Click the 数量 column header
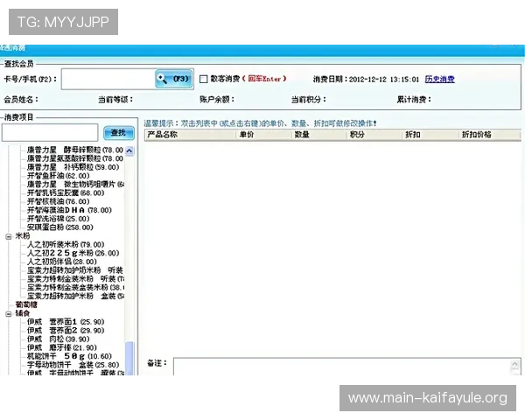The width and height of the screenshot is (525, 420). coord(318,135)
